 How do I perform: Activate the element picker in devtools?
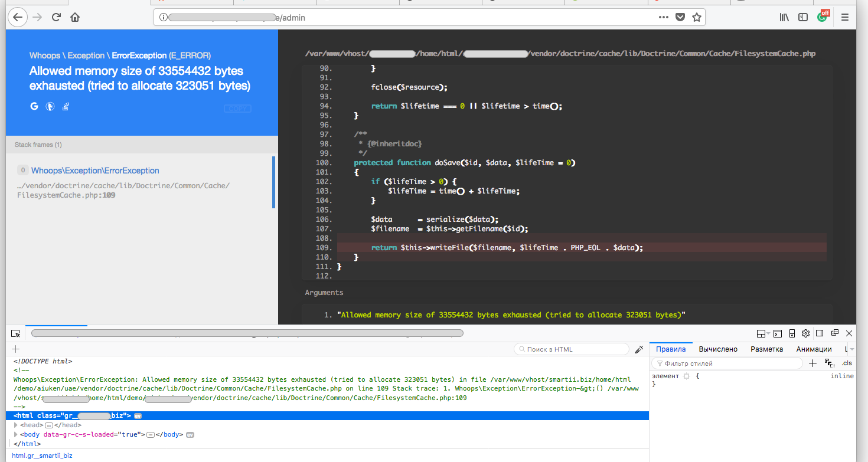coord(16,334)
